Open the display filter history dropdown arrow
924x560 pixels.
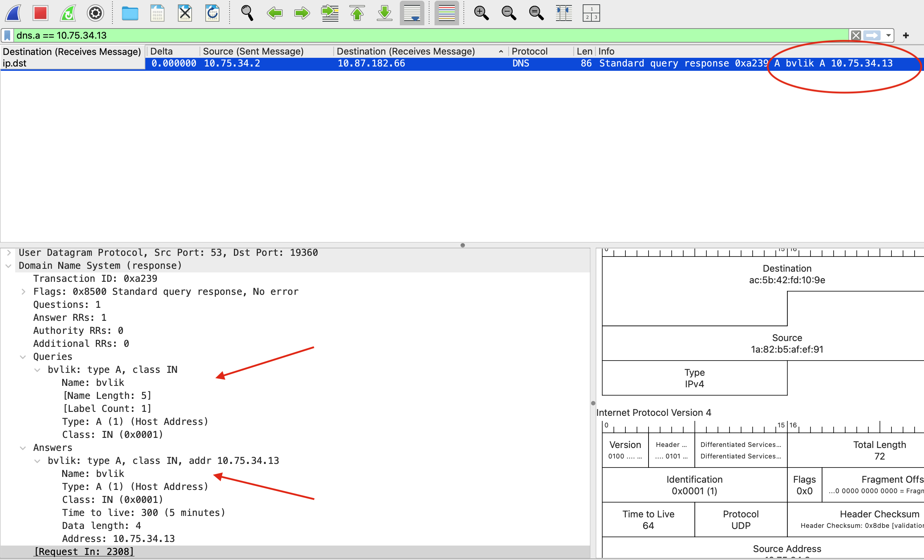click(888, 36)
